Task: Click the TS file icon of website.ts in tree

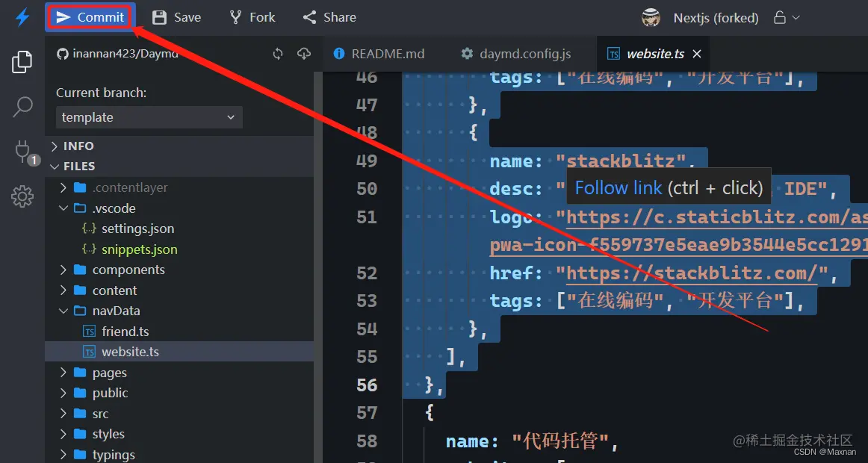Action: (89, 352)
